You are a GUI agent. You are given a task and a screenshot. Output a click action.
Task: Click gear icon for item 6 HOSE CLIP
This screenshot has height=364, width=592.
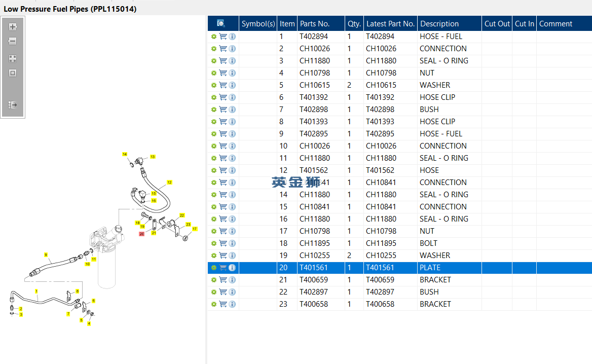click(214, 97)
